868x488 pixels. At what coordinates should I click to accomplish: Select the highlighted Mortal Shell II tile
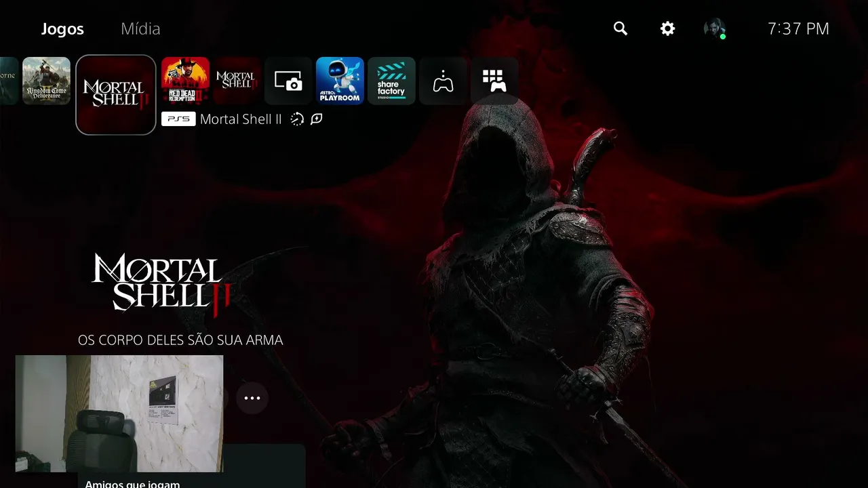coord(116,95)
